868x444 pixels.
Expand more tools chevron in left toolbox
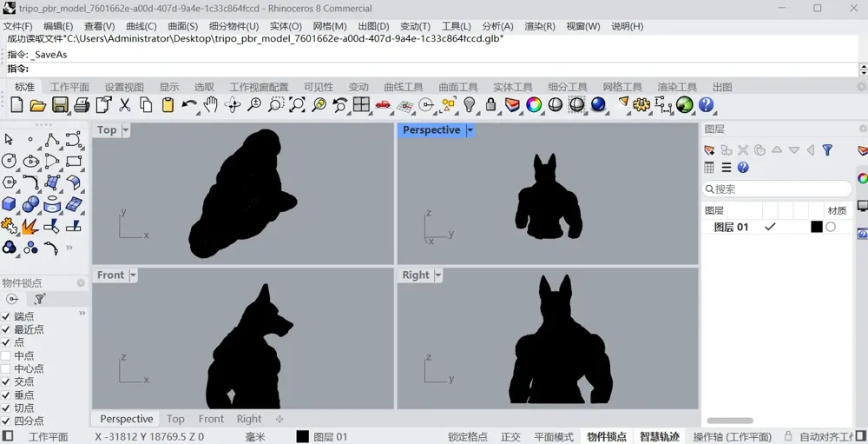click(69, 248)
